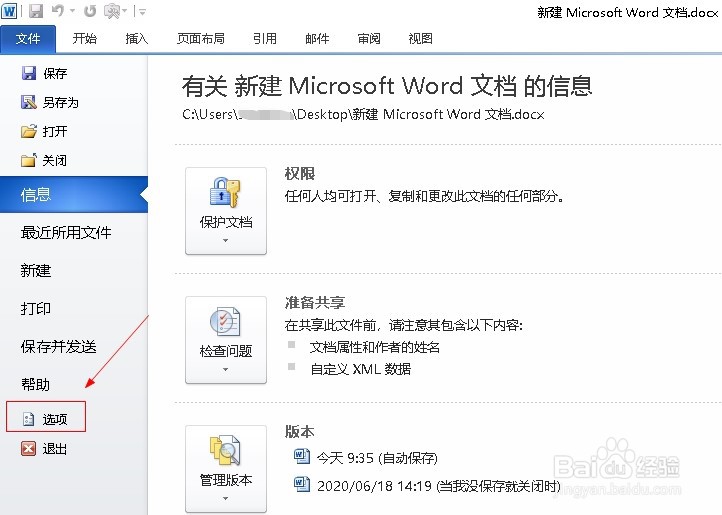Click the red 退出 exit icon
The image size is (722, 515).
click(29, 448)
